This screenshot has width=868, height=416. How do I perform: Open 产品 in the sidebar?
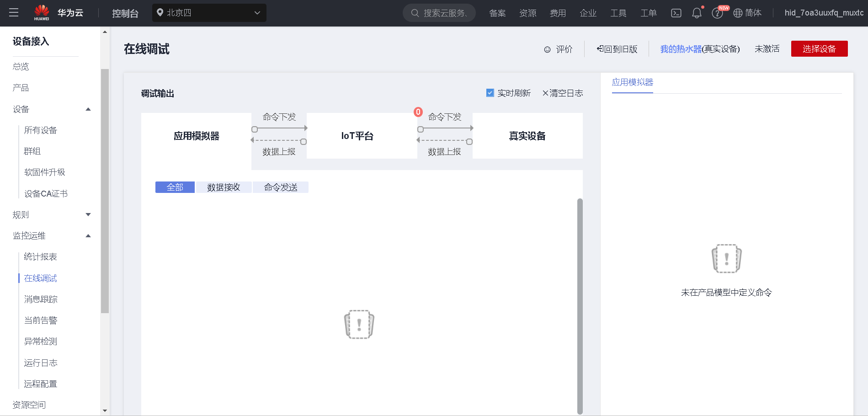(x=21, y=88)
